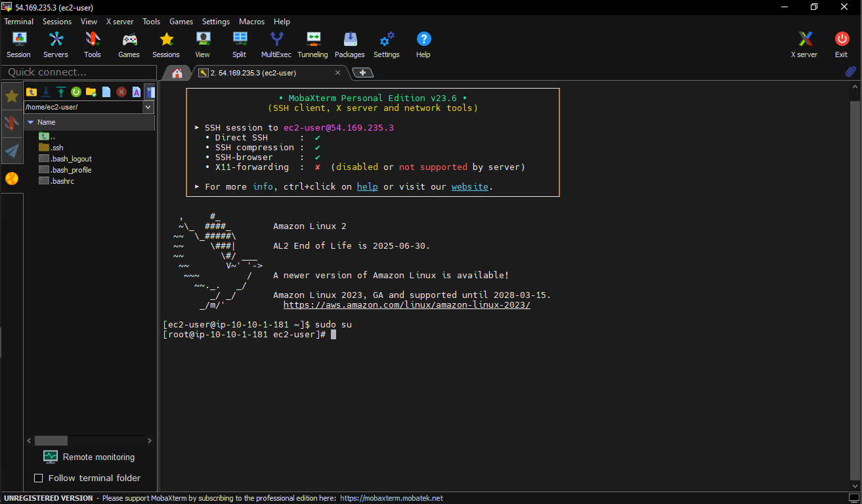
Task: Select the ".." parent folder entry
Action: point(47,136)
